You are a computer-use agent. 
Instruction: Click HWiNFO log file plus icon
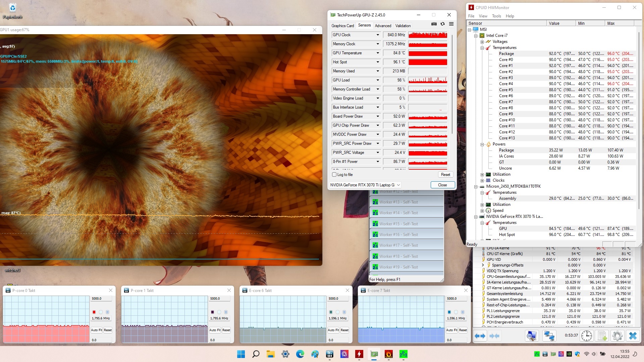coord(602,336)
